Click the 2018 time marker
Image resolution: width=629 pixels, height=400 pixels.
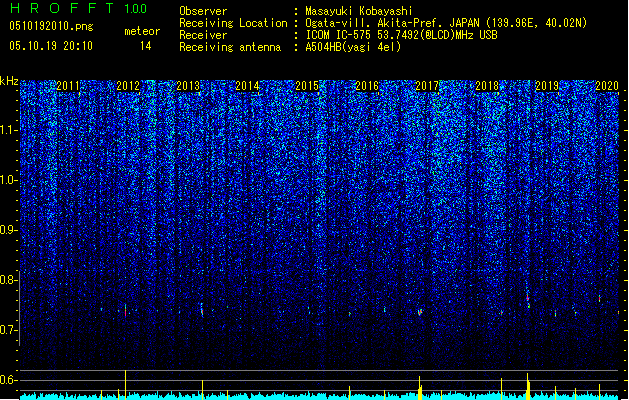487,86
